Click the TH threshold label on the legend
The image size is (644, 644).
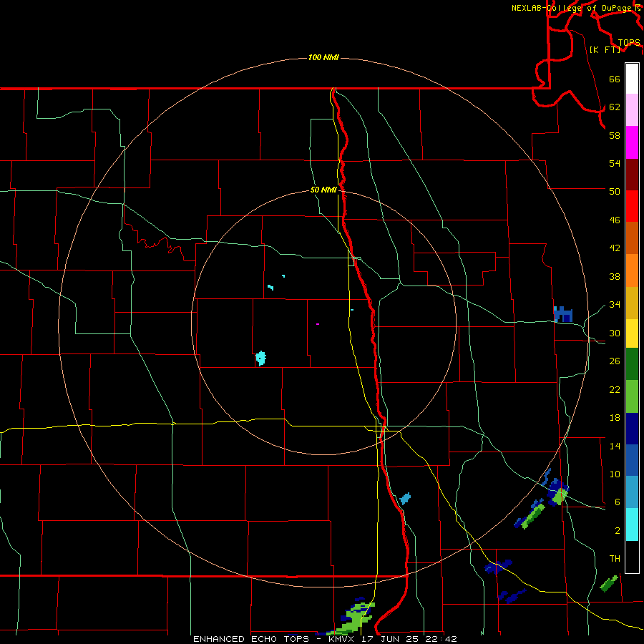click(x=615, y=559)
